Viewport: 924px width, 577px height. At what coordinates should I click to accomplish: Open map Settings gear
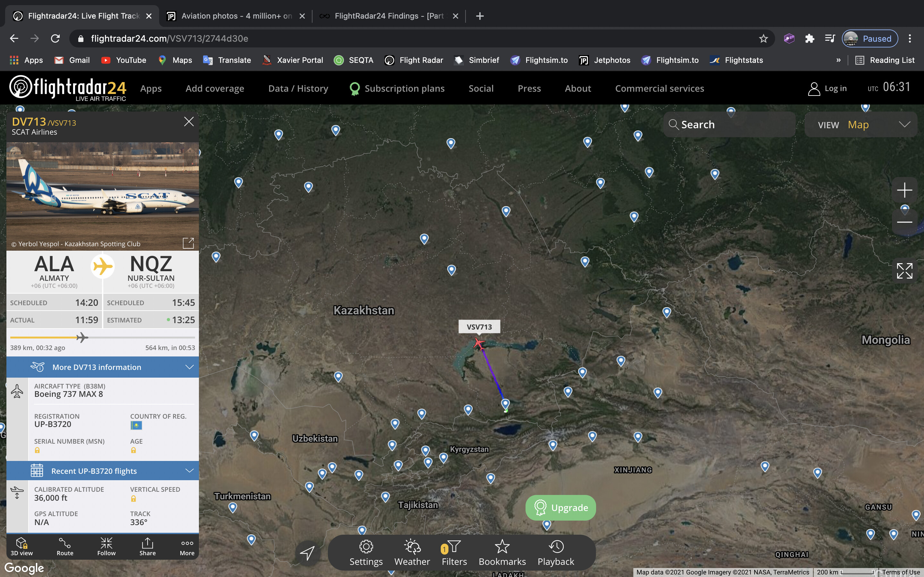(x=366, y=552)
